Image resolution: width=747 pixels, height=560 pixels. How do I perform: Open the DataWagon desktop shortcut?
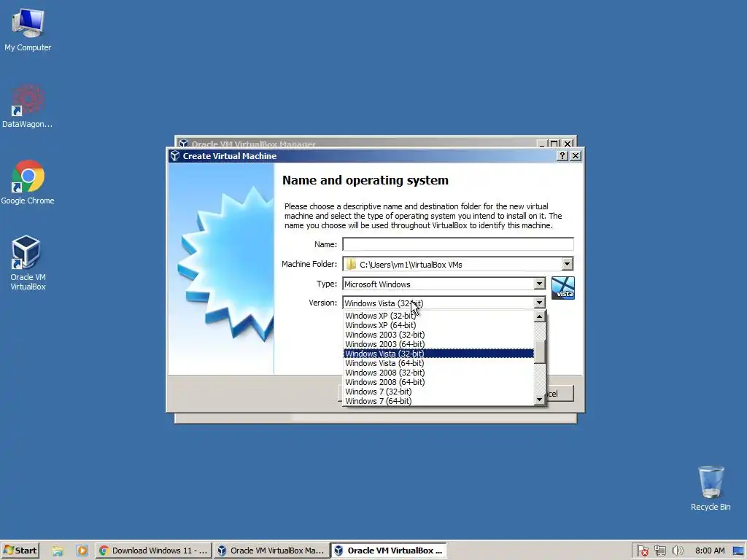click(x=28, y=106)
